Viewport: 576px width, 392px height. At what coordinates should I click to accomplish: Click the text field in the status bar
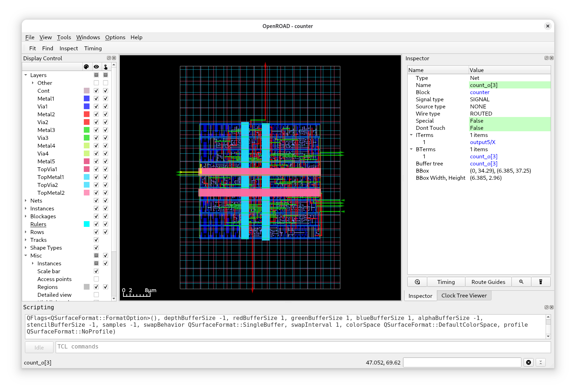tap(462, 362)
